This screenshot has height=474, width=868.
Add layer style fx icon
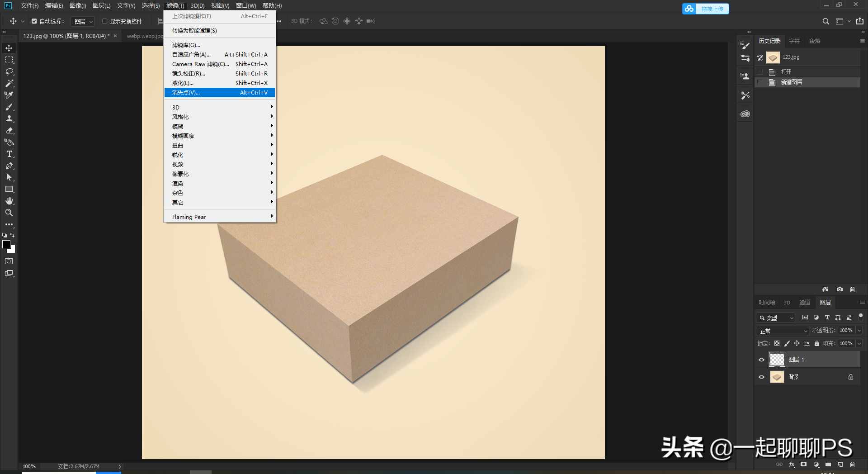(x=792, y=465)
